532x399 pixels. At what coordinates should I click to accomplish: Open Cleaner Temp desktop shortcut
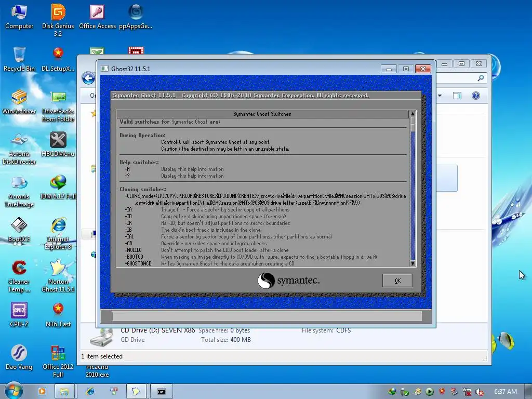tap(19, 276)
